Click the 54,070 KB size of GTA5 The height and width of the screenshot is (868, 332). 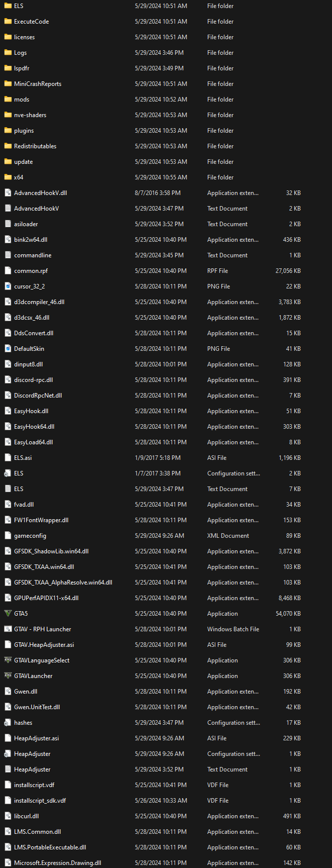288,614
